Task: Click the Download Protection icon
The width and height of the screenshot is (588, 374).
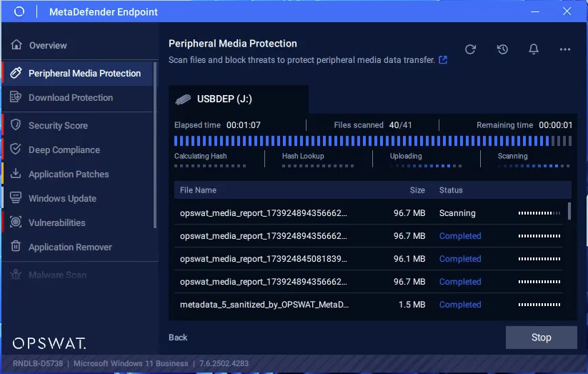Action: (x=16, y=97)
